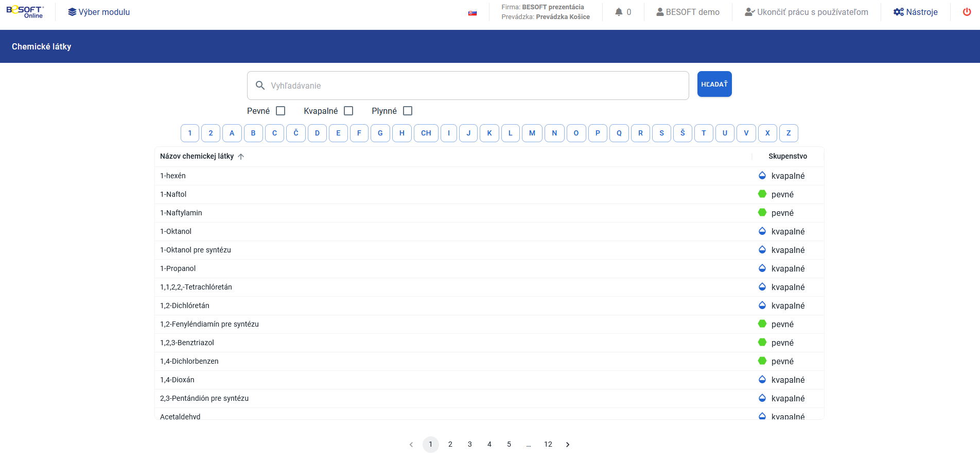Open the Výber modulu module selector
This screenshot has width=980, height=458.
[99, 12]
